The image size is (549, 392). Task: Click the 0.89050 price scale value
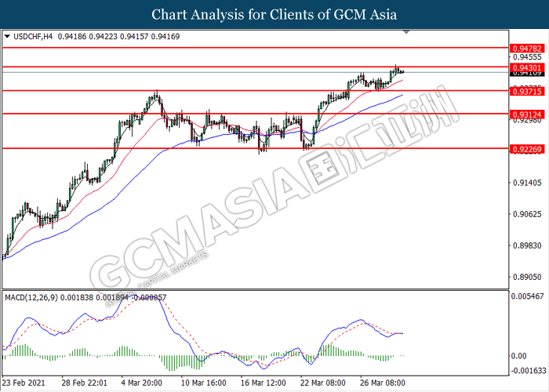(x=527, y=278)
